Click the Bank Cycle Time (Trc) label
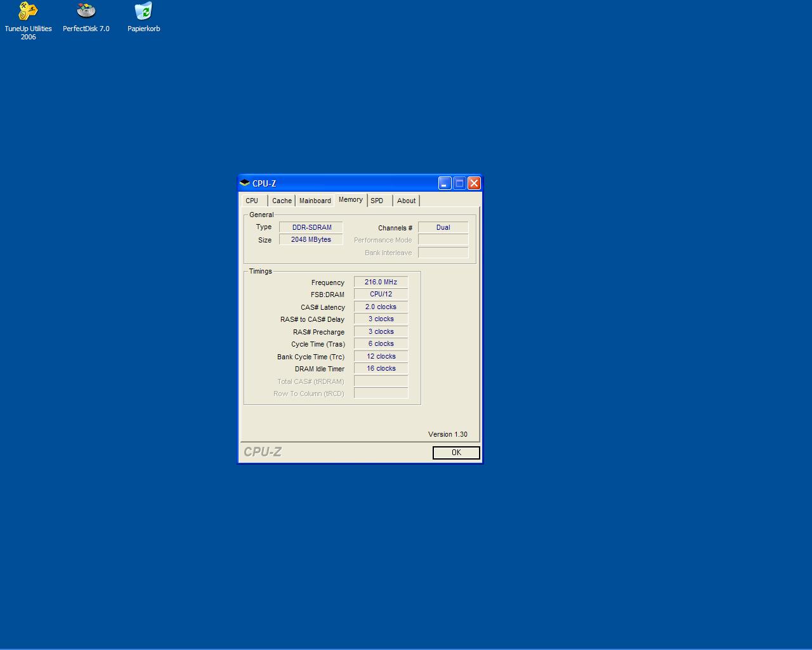 pos(311,357)
